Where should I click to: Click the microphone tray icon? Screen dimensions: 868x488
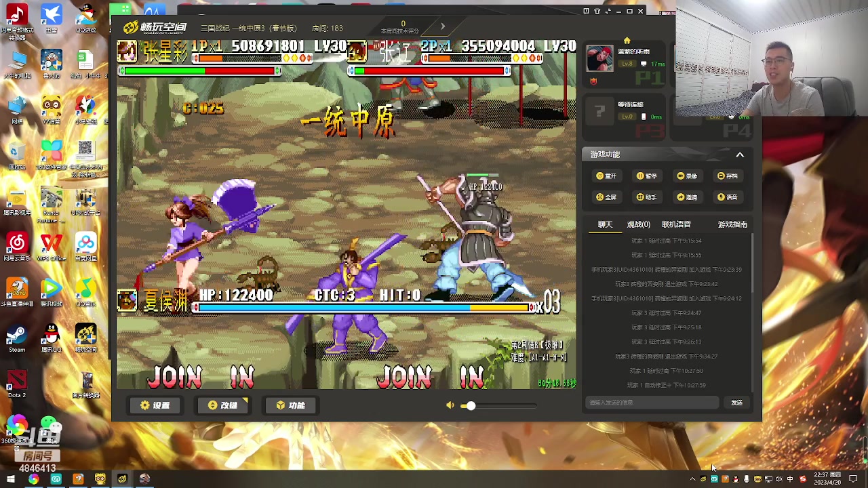pos(747,479)
